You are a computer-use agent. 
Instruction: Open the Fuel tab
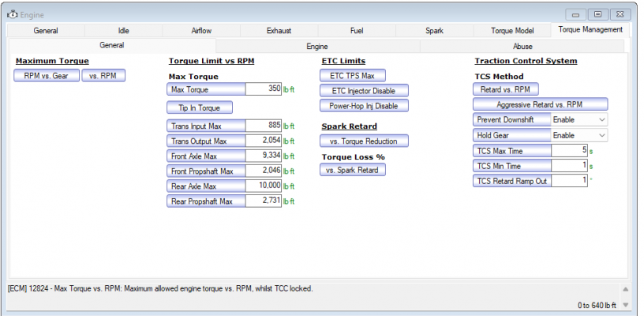click(357, 31)
